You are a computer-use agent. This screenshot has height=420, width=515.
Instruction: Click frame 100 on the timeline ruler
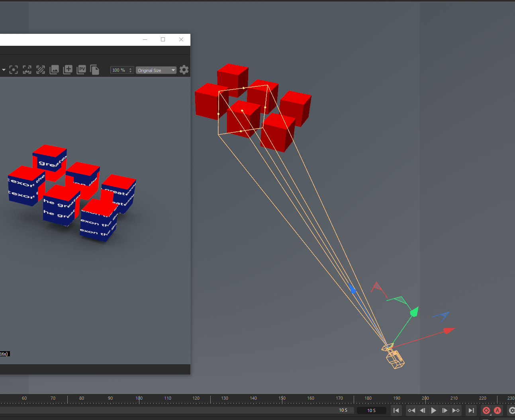[x=139, y=398]
